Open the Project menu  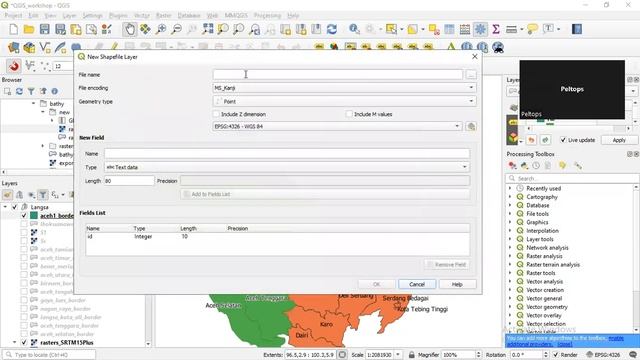[x=13, y=16]
